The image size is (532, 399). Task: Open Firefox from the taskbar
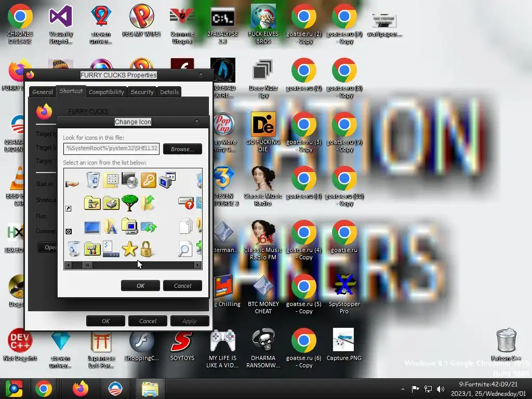click(x=81, y=389)
